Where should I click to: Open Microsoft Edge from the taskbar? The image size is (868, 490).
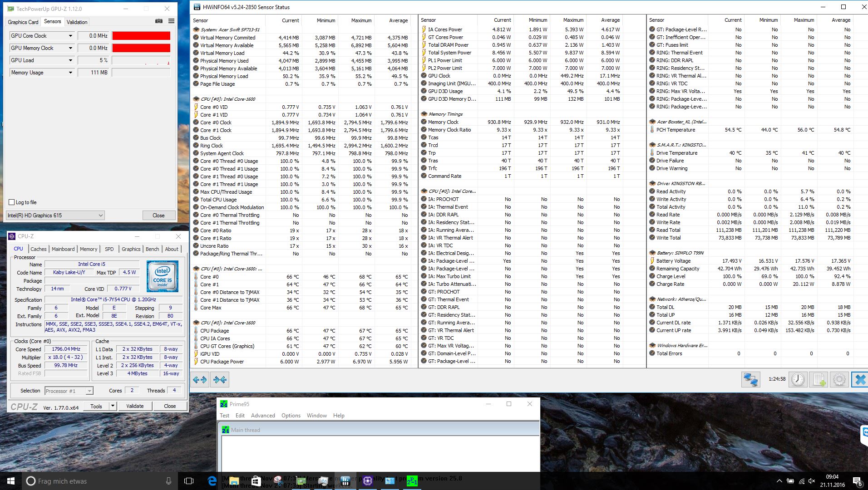(x=212, y=481)
